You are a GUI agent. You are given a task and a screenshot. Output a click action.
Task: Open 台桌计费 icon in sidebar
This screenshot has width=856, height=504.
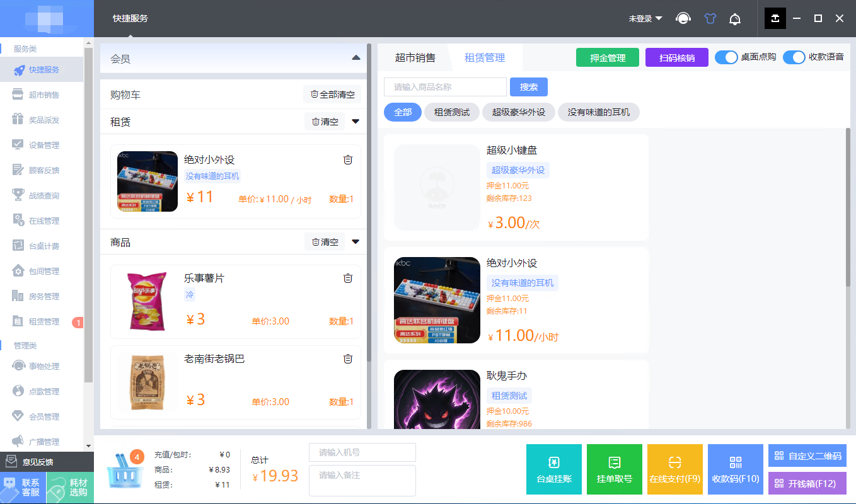18,246
